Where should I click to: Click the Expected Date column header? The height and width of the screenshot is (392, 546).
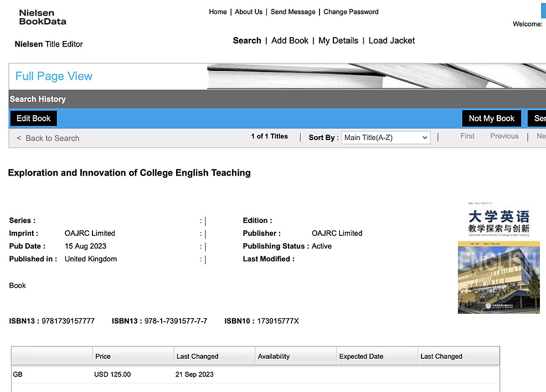377,356
